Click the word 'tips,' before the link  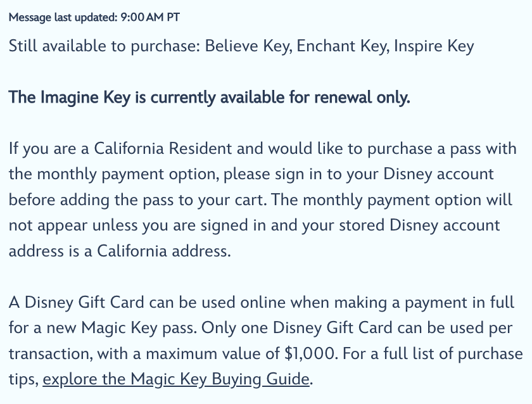click(24, 379)
